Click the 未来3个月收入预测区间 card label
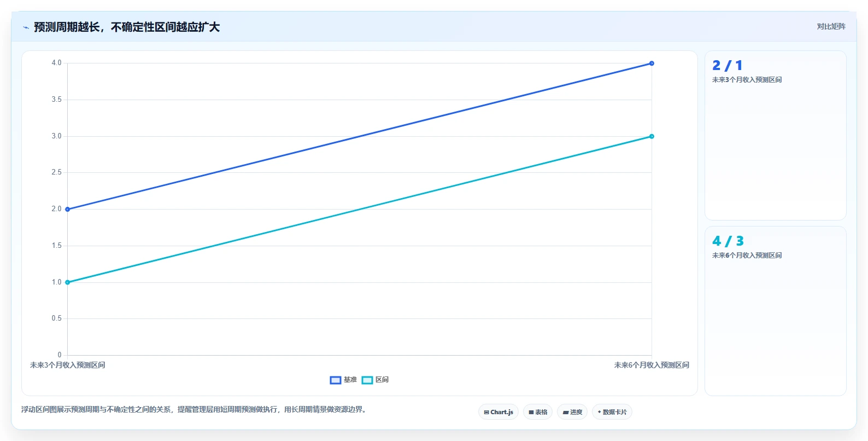Image resolution: width=868 pixels, height=441 pixels. (747, 80)
